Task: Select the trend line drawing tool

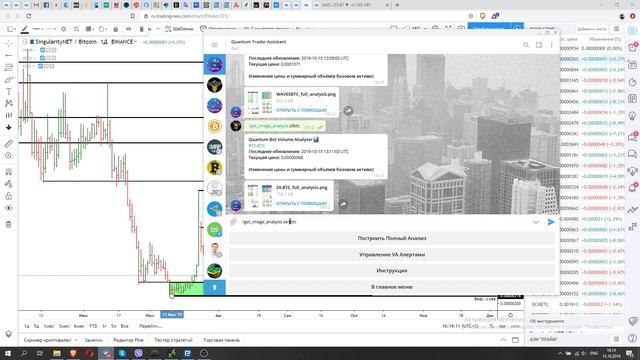Action: 9,55
